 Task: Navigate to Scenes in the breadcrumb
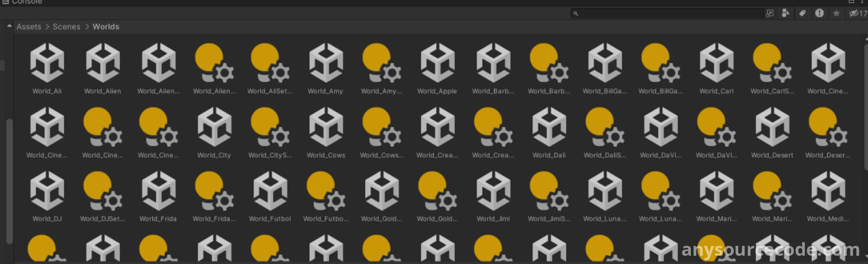point(66,27)
